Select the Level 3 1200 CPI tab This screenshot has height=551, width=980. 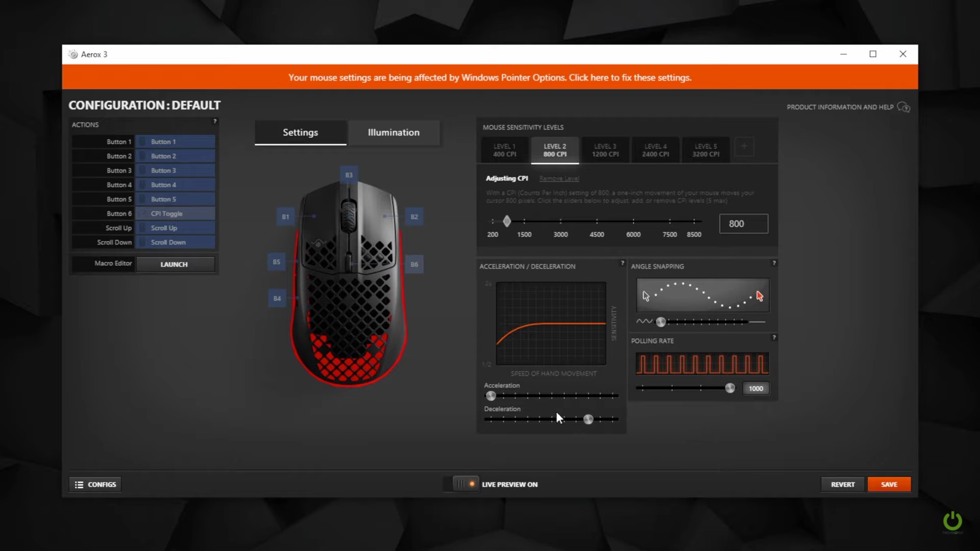click(605, 150)
